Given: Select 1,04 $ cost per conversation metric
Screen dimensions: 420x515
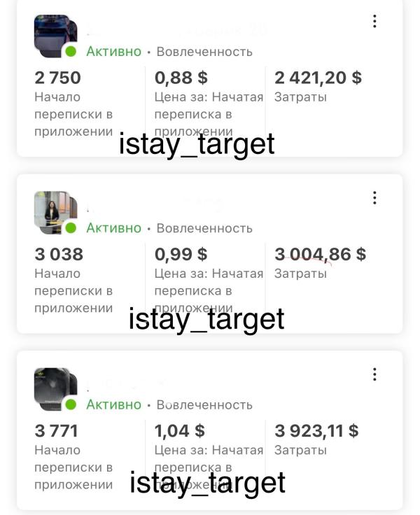Looking at the screenshot, I should pos(180,430).
